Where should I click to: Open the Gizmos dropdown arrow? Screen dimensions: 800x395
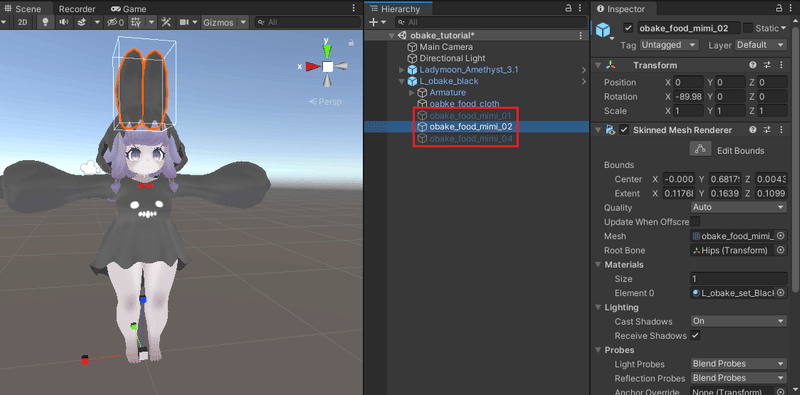coord(243,22)
